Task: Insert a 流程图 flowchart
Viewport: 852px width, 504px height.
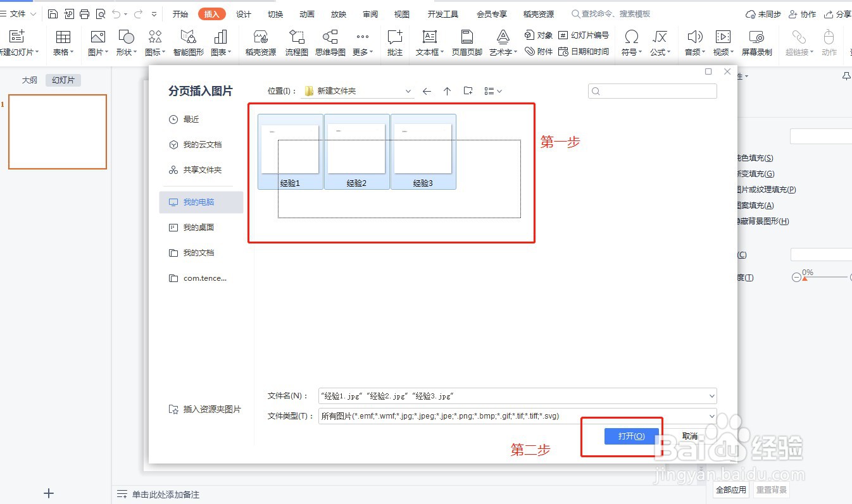Action: tap(296, 42)
